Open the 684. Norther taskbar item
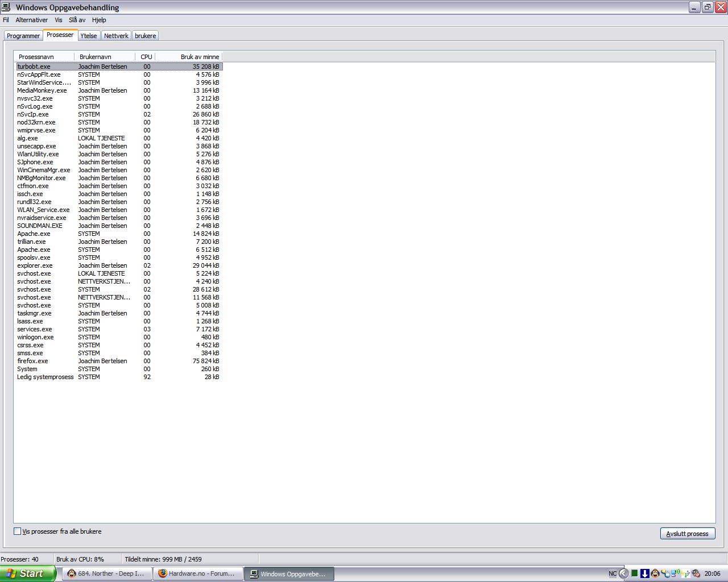This screenshot has width=728, height=582. [107, 573]
